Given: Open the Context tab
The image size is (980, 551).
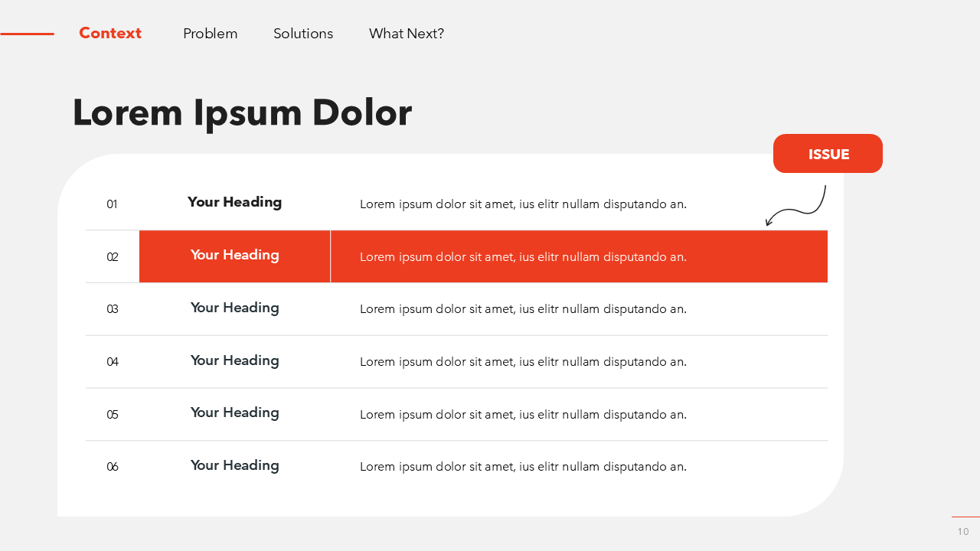Looking at the screenshot, I should click(x=110, y=34).
